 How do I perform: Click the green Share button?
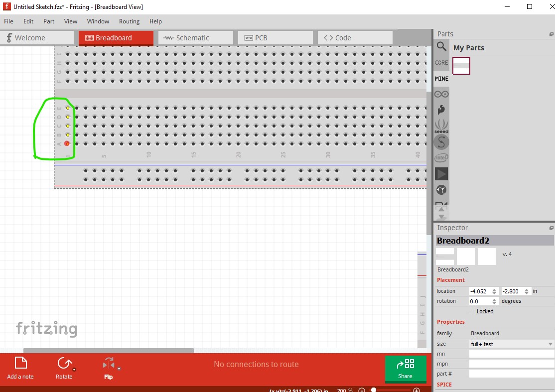406,369
